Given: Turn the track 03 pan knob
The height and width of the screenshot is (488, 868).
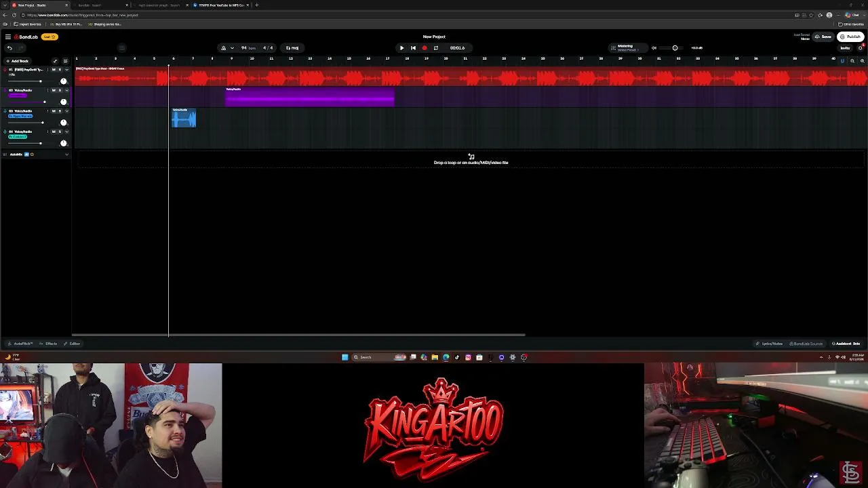Looking at the screenshot, I should pyautogui.click(x=64, y=123).
